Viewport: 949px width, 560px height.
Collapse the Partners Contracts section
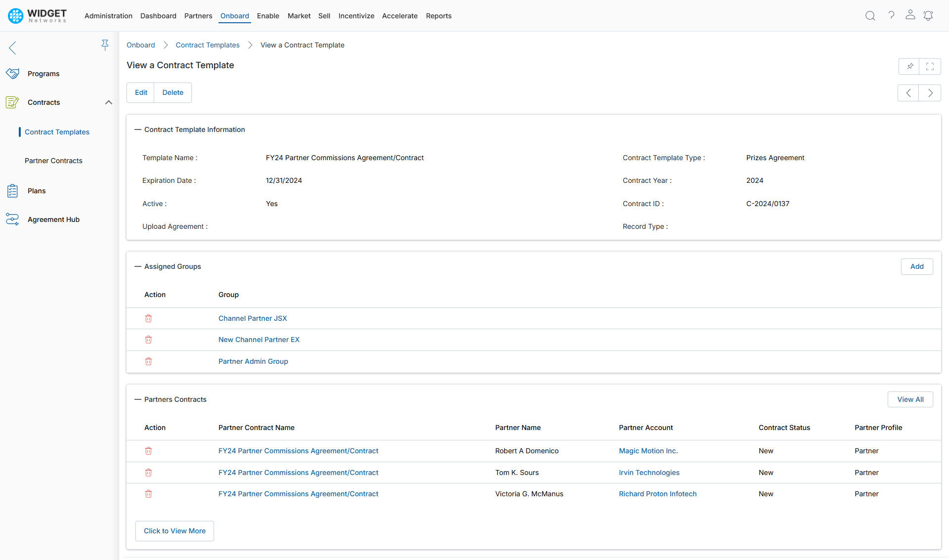tap(138, 399)
